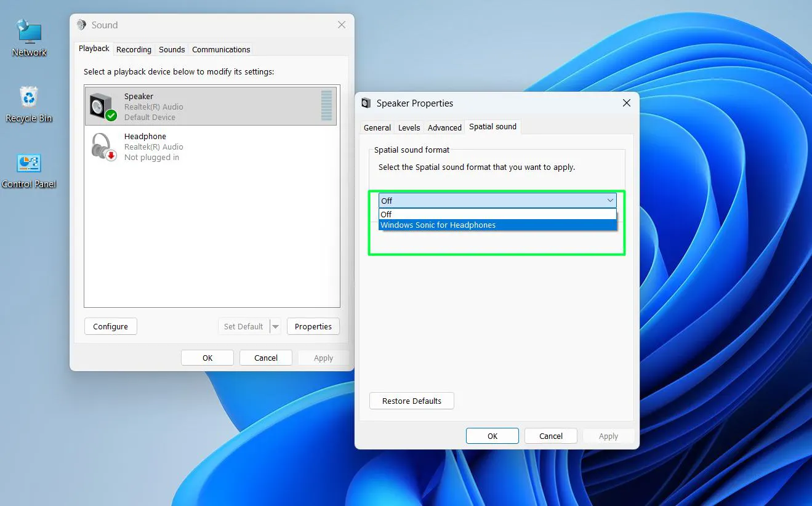Select Windows Sonic for Headphones option
This screenshot has height=506, width=812.
[x=438, y=225]
